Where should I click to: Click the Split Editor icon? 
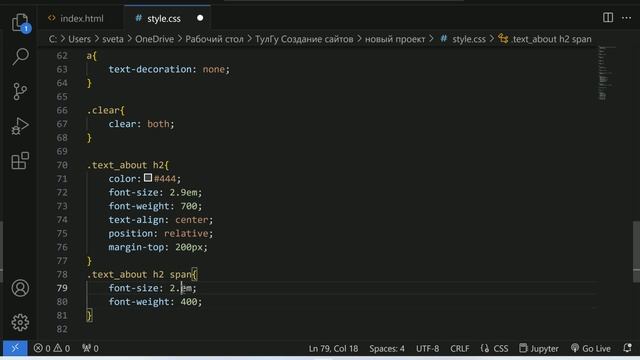click(608, 18)
